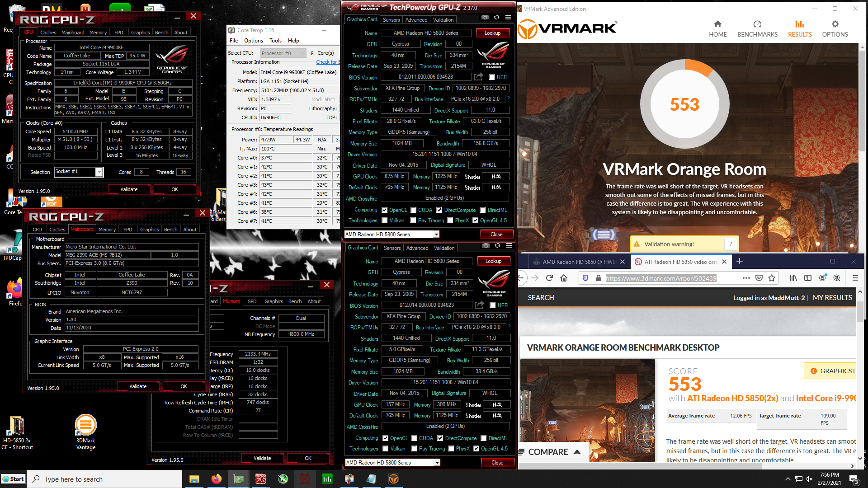Switch to Sensors tab in upper GPU-Z
868x488 pixels.
[391, 20]
